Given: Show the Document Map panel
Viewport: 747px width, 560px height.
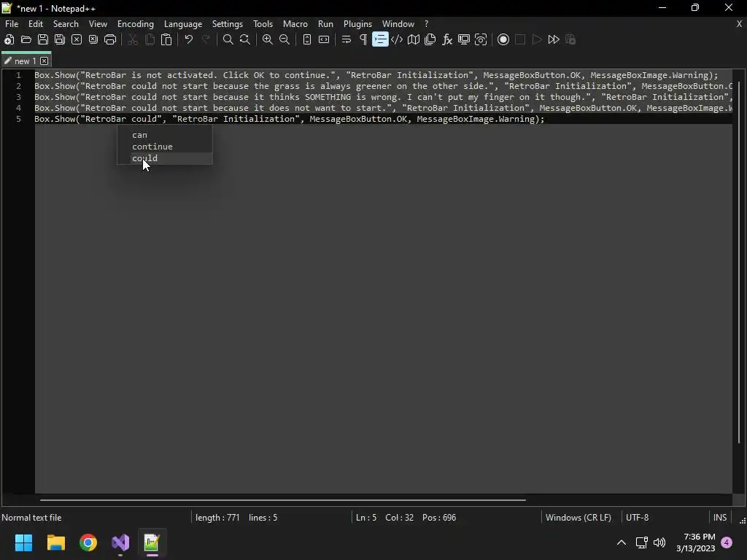Looking at the screenshot, I should point(414,39).
